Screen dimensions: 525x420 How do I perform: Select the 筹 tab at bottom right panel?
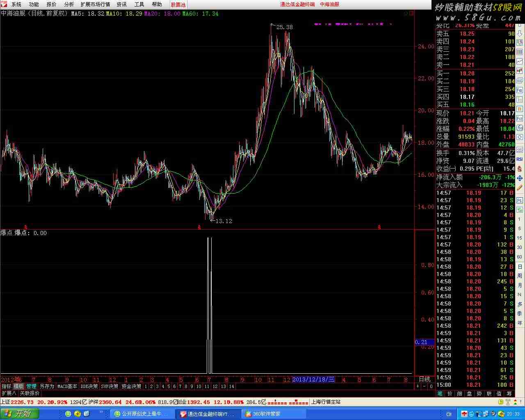pos(509,394)
